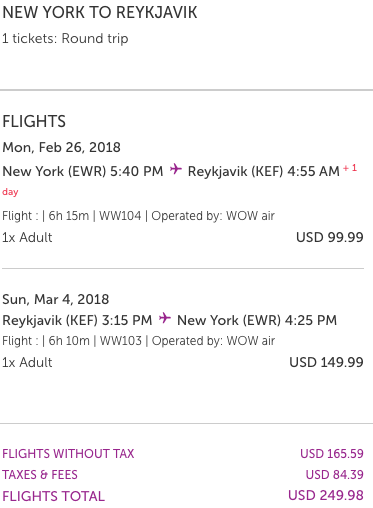Click New York (EWR) 4:25 PM arrival
This screenshot has width=373, height=508.
click(257, 320)
